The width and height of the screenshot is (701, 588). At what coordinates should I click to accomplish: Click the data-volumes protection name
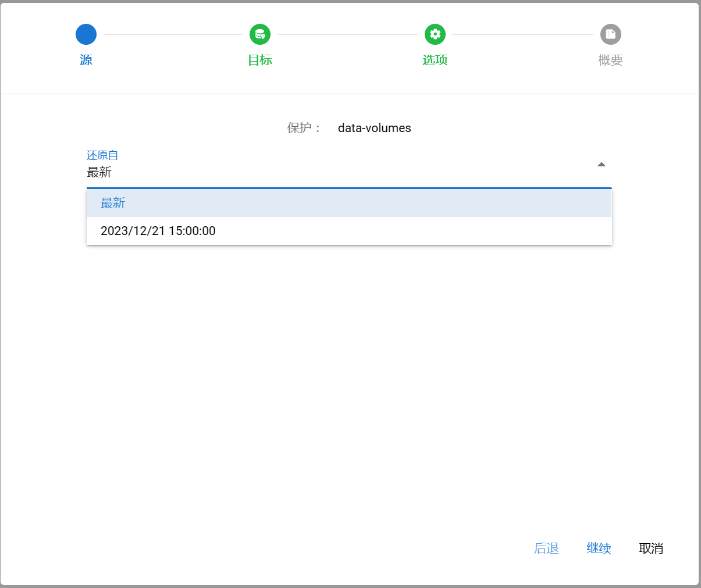click(x=374, y=128)
